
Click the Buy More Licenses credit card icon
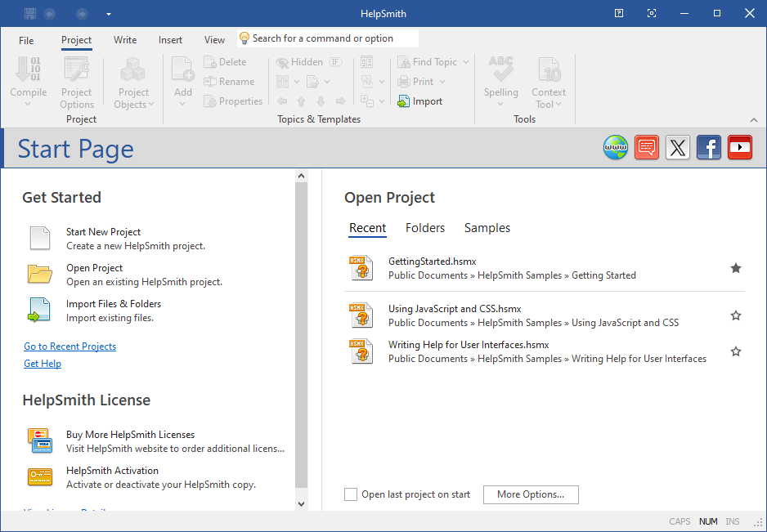[39, 440]
